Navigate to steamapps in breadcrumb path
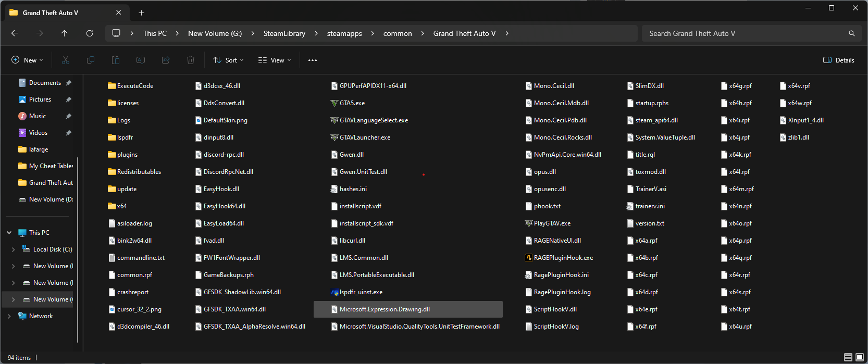The height and width of the screenshot is (364, 868). click(x=344, y=33)
